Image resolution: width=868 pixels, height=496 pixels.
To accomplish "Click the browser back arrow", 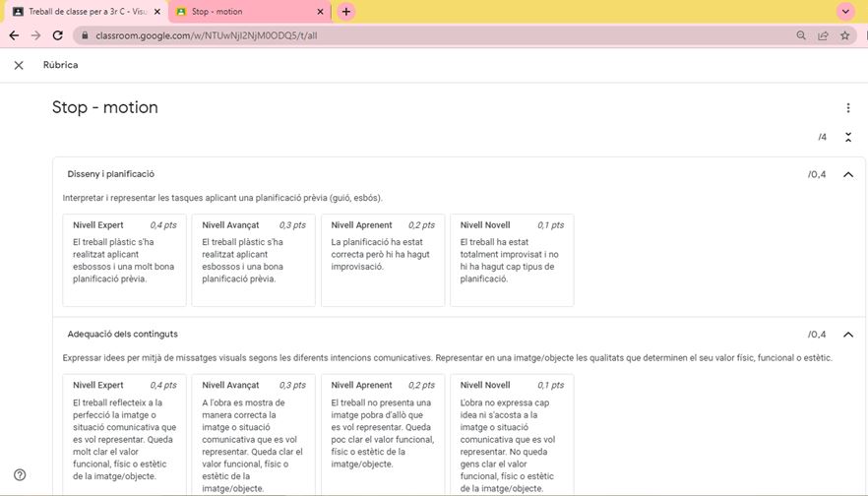I will [14, 35].
